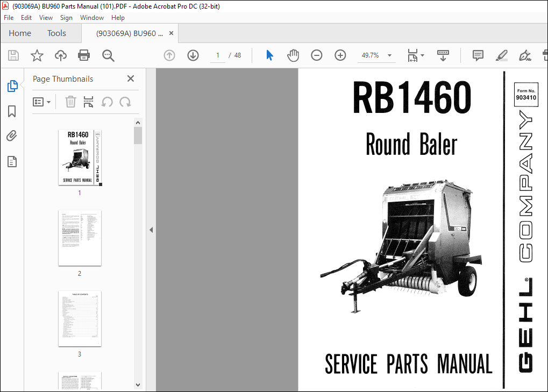Open thumbnail options dropdown menu
548x392 pixels.
(x=41, y=102)
